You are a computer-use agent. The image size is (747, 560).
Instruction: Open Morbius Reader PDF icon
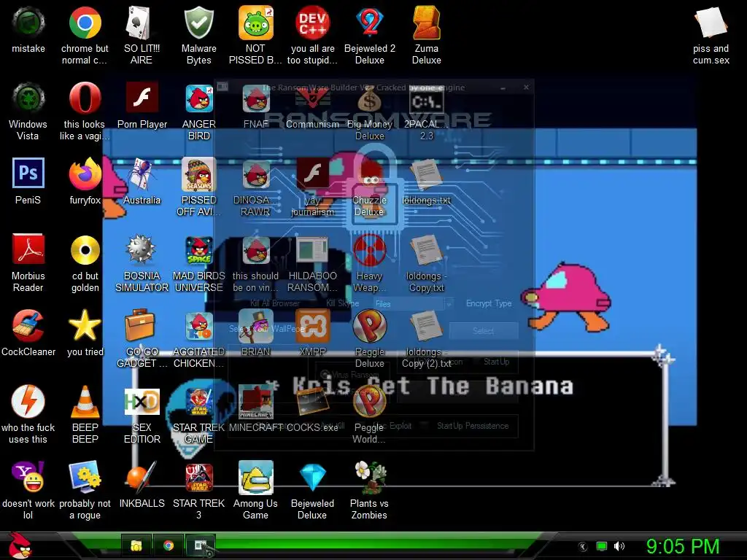28,250
